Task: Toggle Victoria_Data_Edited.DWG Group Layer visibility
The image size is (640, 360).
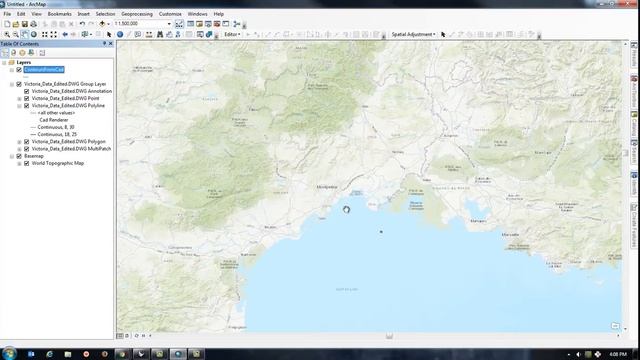Action: (x=19, y=84)
